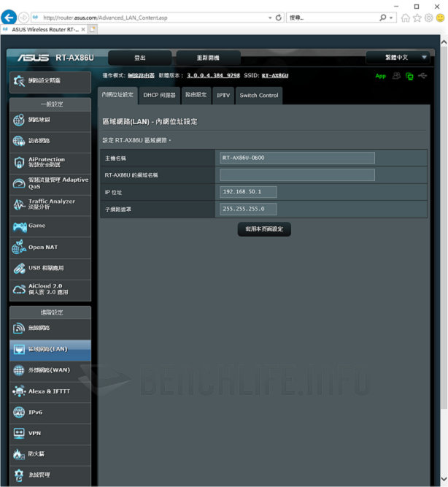
Task: Click the browser Back arrow
Action: [x=9, y=18]
